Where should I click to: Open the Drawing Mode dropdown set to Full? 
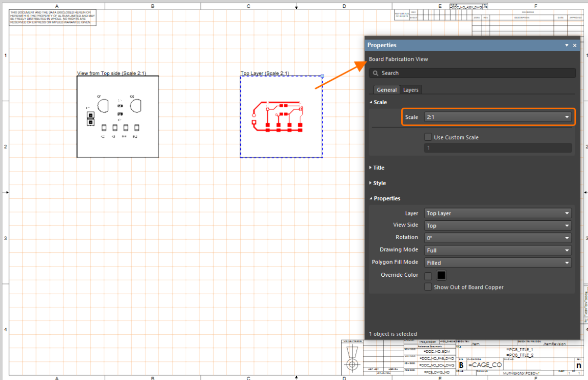[x=497, y=250]
